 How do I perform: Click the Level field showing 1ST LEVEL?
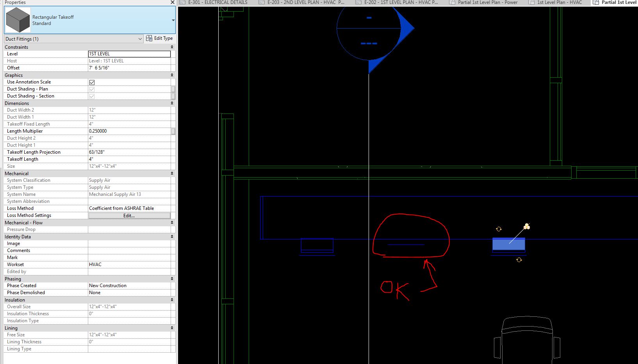coord(129,54)
